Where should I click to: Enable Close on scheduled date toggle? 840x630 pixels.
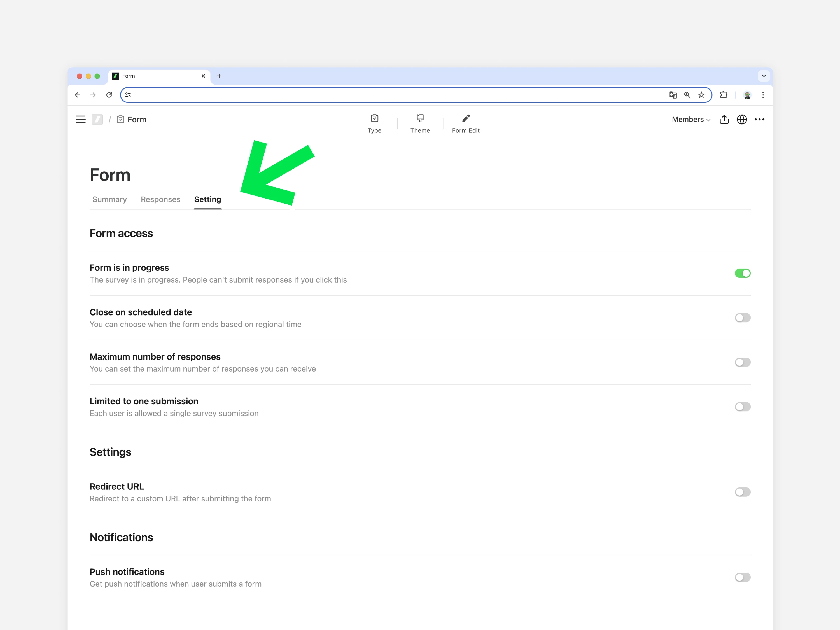(742, 318)
